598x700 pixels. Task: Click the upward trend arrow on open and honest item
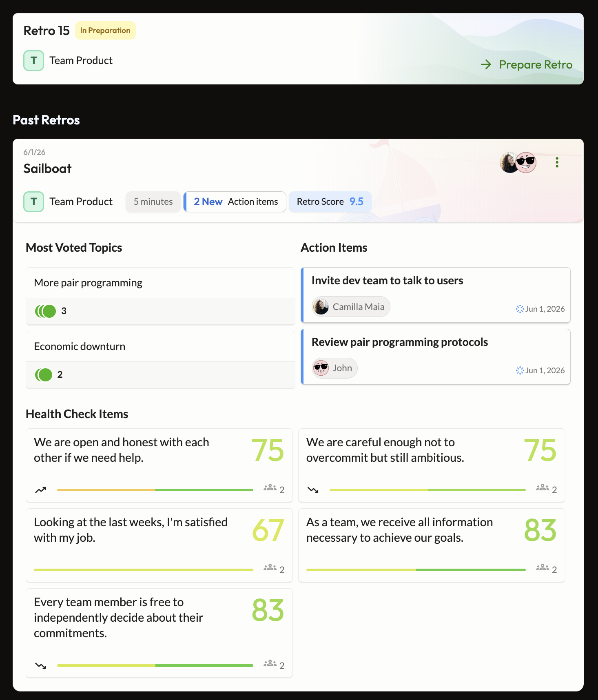40,490
